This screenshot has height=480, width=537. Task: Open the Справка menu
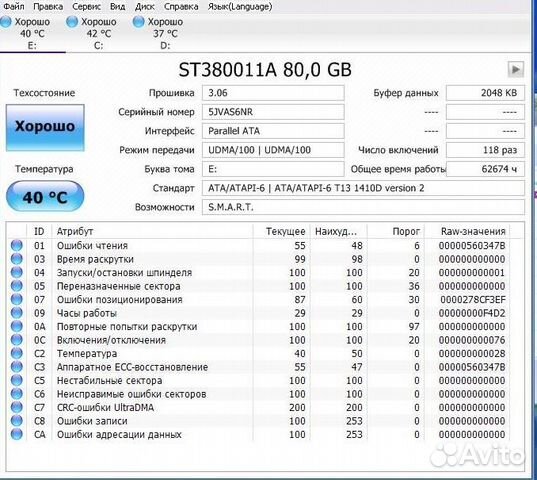(181, 6)
